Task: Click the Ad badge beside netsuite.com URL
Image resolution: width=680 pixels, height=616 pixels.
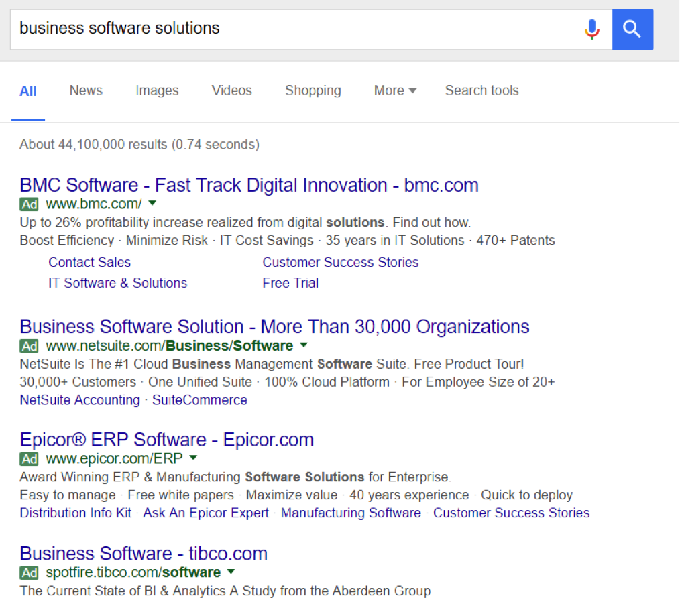Action: pyautogui.click(x=29, y=346)
